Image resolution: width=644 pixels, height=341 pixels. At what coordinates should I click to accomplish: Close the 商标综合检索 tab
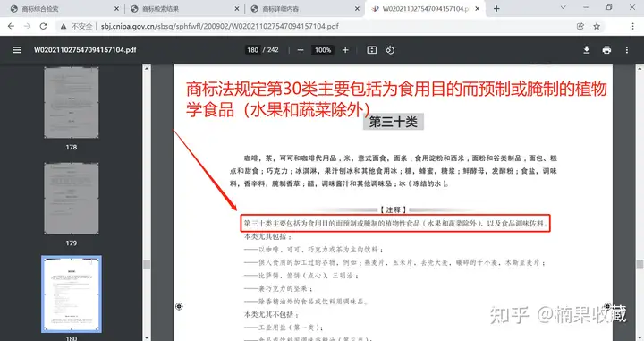pos(116,9)
